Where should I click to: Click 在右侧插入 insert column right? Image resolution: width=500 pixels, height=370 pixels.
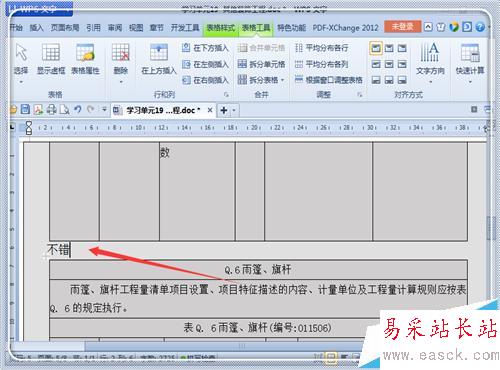205,80
